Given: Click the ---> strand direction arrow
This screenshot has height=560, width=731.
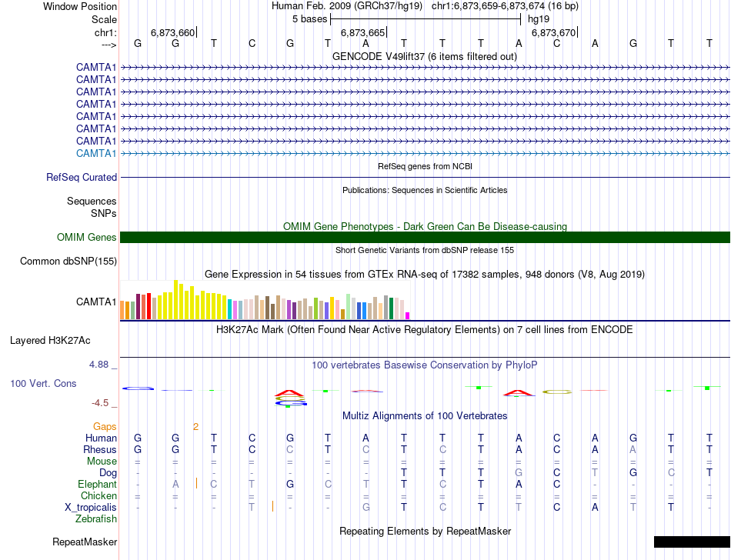Looking at the screenshot, I should click(x=108, y=45).
